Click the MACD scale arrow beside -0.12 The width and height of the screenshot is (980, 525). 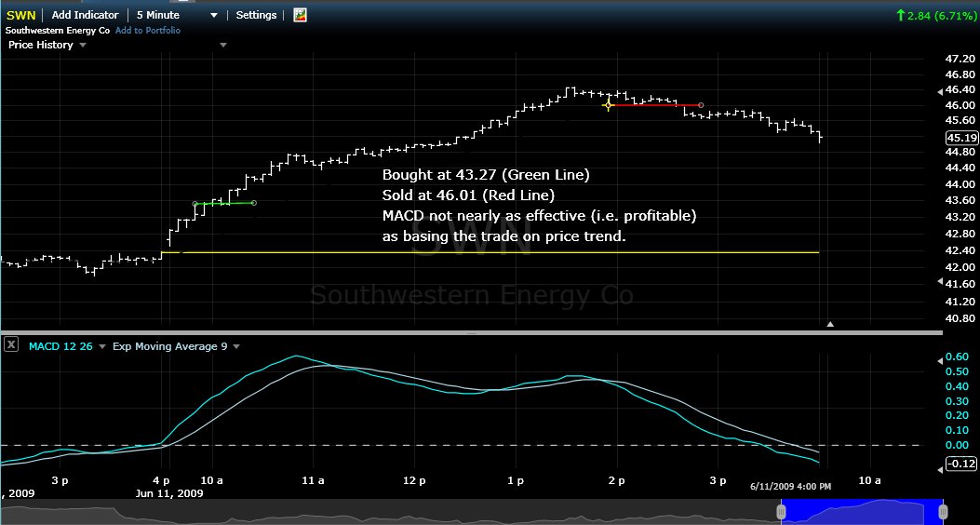(x=939, y=469)
